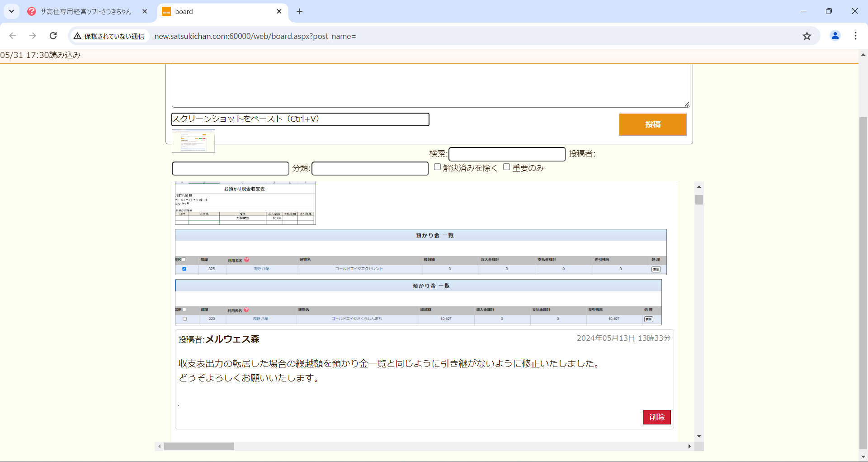This screenshot has width=868, height=462.
Task: Click the browser reload page icon
Action: (53, 36)
